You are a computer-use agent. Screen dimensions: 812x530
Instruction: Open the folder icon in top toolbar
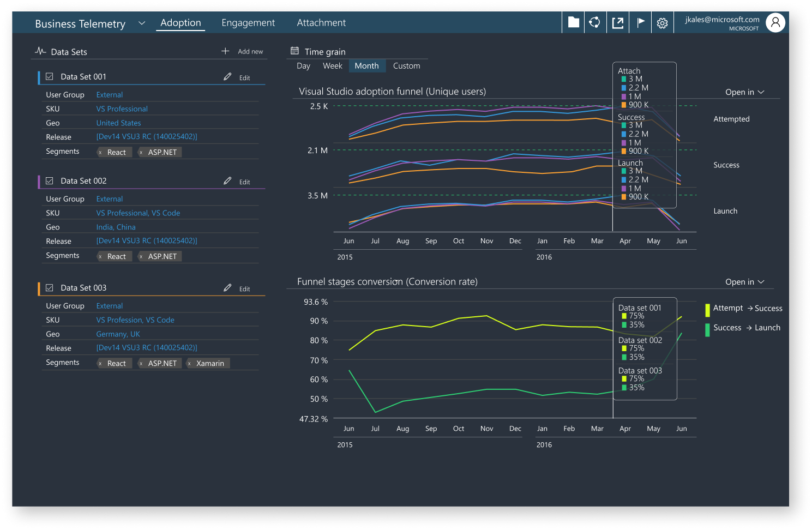(x=573, y=22)
